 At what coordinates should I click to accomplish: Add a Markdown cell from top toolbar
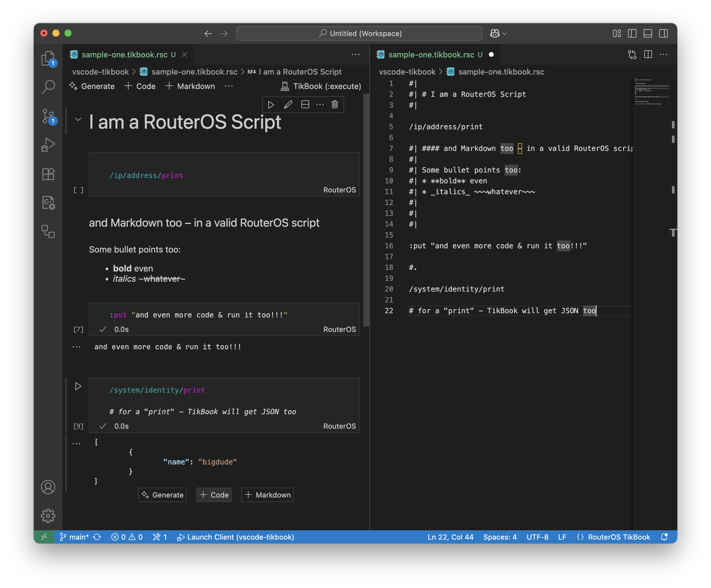tap(190, 86)
